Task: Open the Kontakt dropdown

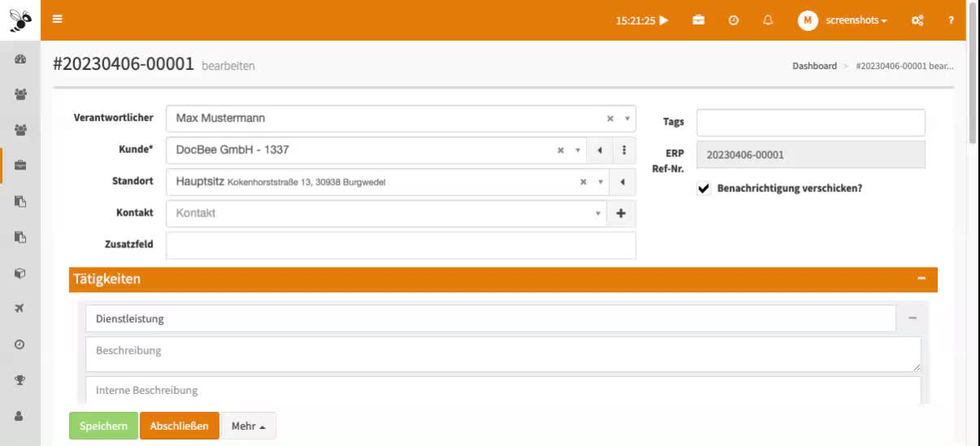Action: (598, 213)
